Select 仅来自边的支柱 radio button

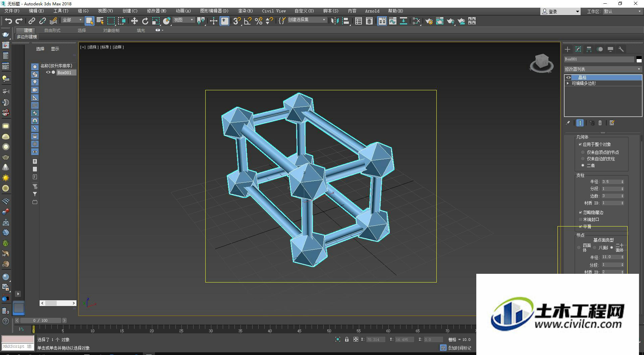pos(583,159)
